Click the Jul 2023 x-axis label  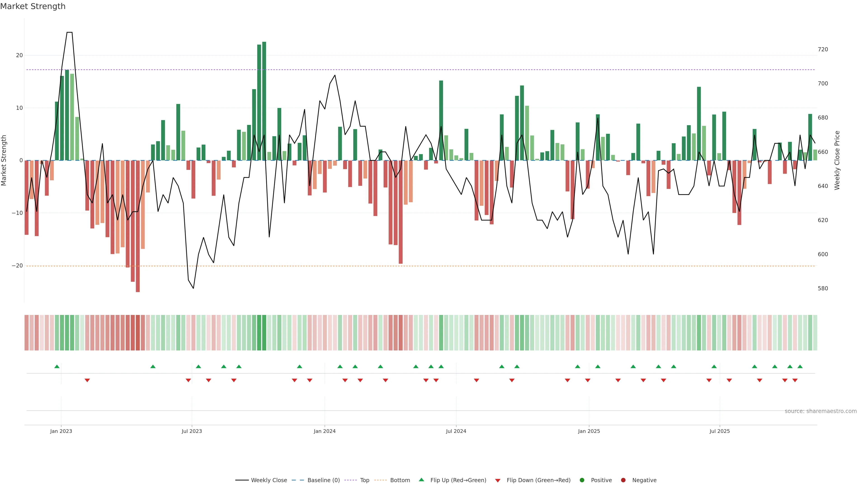pyautogui.click(x=192, y=431)
